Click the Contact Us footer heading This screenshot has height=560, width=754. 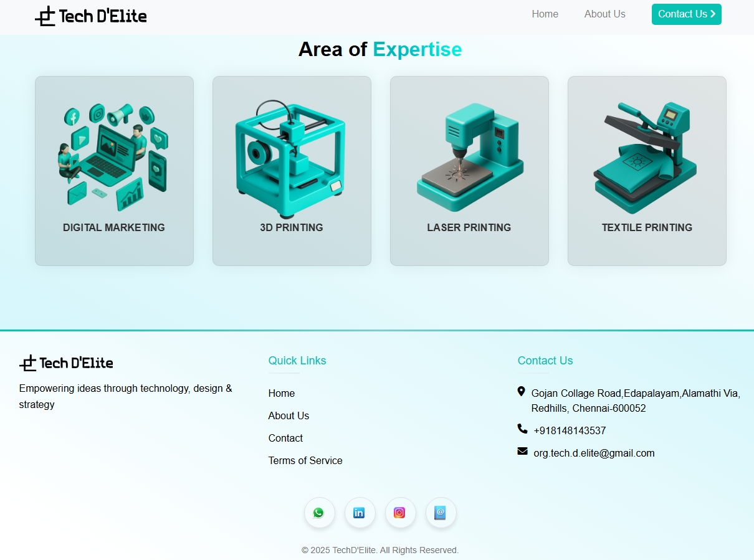coord(545,361)
